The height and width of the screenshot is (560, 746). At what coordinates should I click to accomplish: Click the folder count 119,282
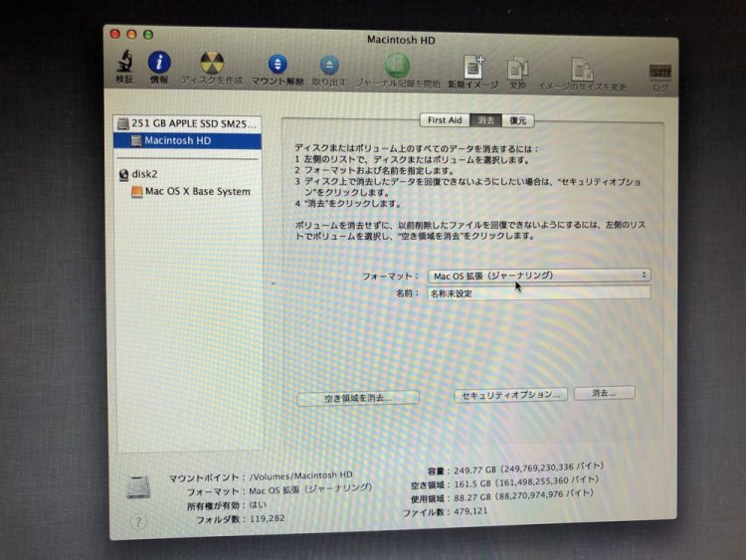tap(267, 518)
